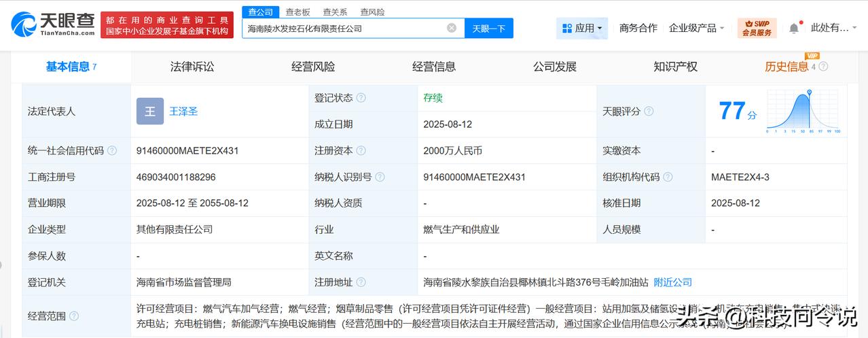Click the 77 分 score value

point(738,111)
